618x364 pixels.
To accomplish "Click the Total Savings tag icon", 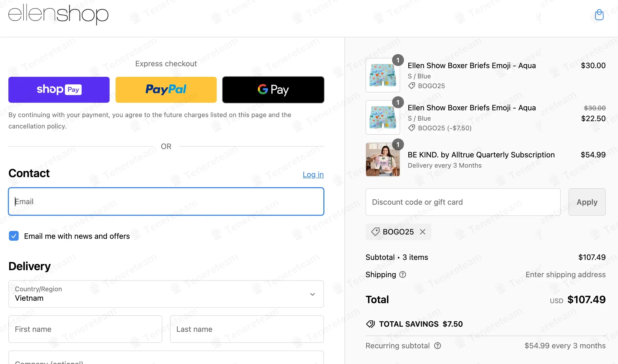I will 370,324.
